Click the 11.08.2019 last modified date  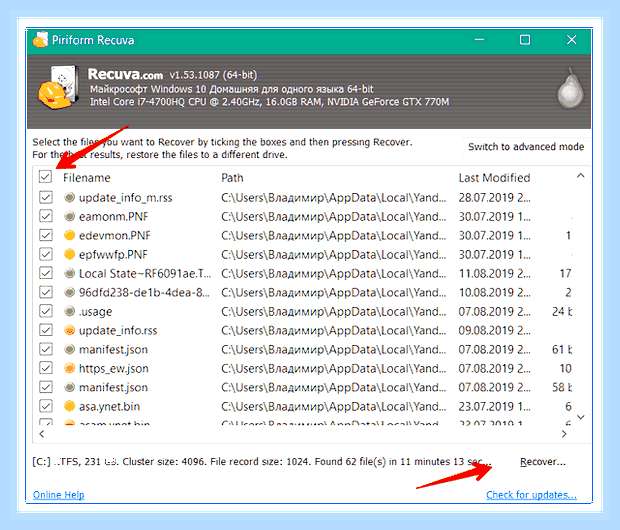[x=494, y=273]
